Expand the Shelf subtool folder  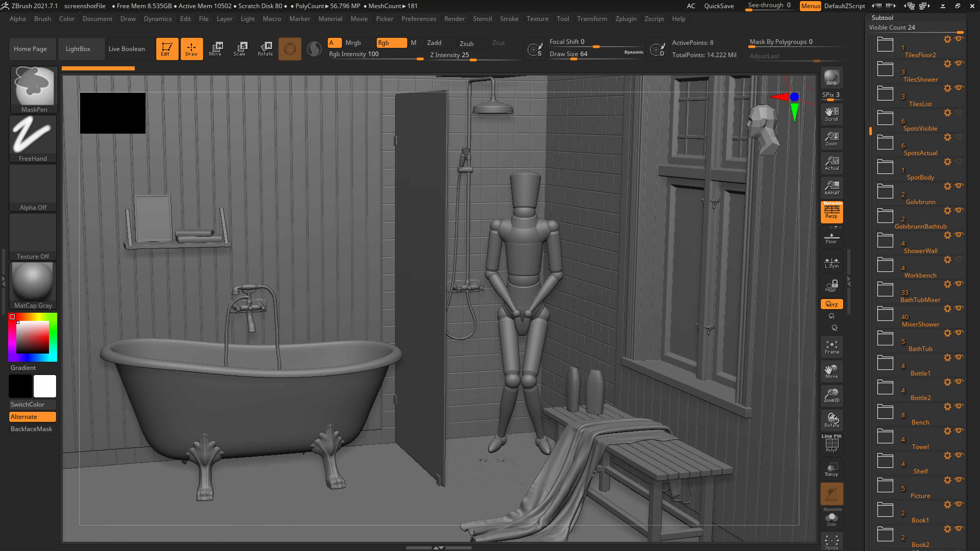[x=885, y=460]
